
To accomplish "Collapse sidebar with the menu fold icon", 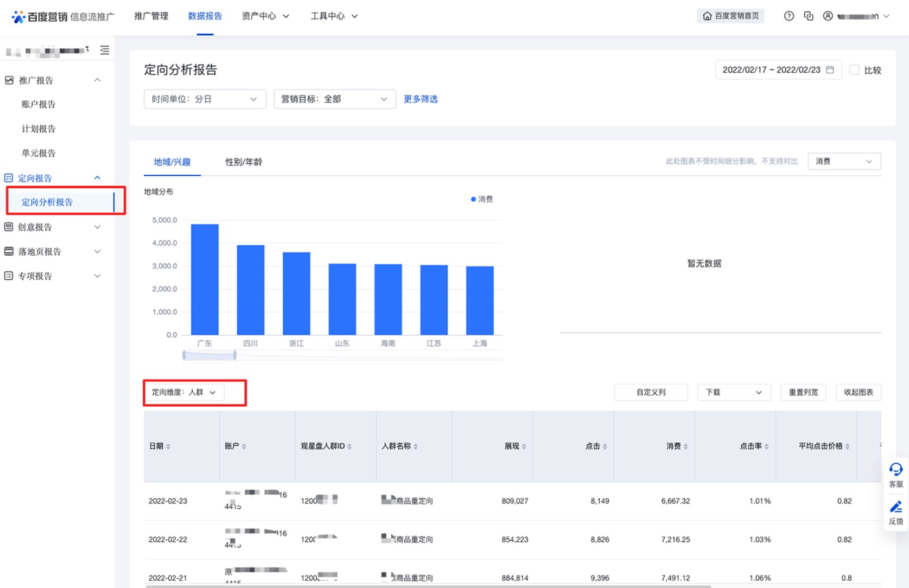I will point(105,50).
